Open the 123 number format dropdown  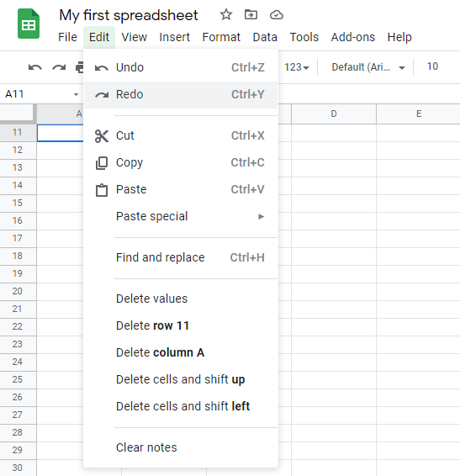(x=296, y=67)
